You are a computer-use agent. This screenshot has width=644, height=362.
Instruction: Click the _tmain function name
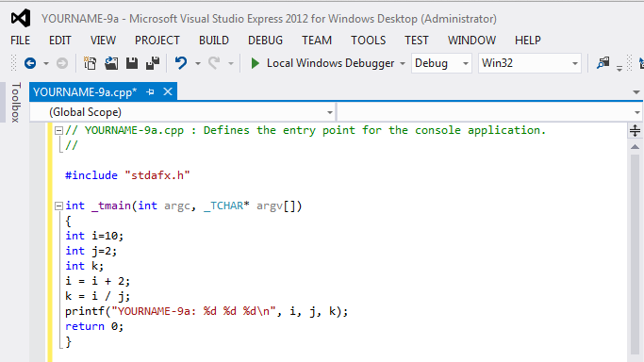[x=111, y=206]
